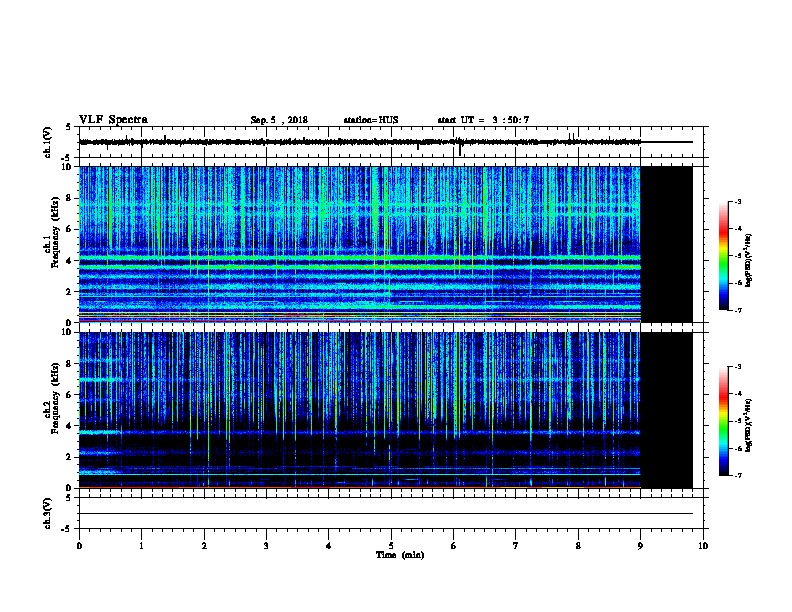
Task: Click the time axis tick label "10"
Action: pyautogui.click(x=703, y=545)
